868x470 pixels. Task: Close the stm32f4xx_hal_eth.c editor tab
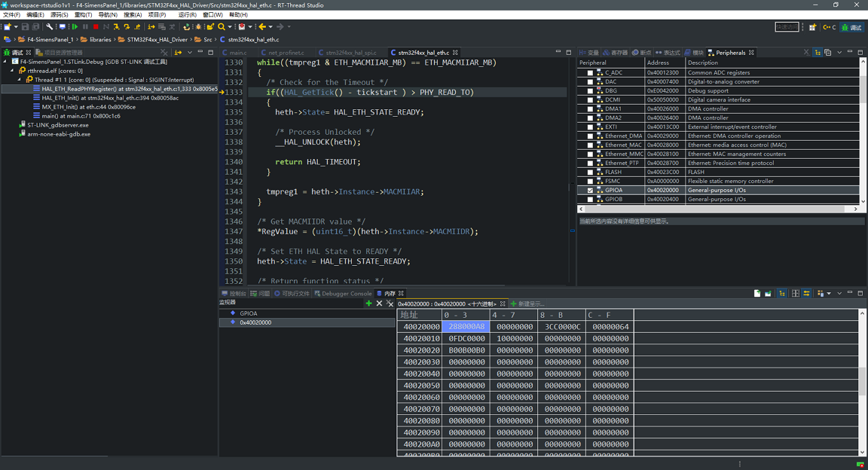pyautogui.click(x=455, y=53)
